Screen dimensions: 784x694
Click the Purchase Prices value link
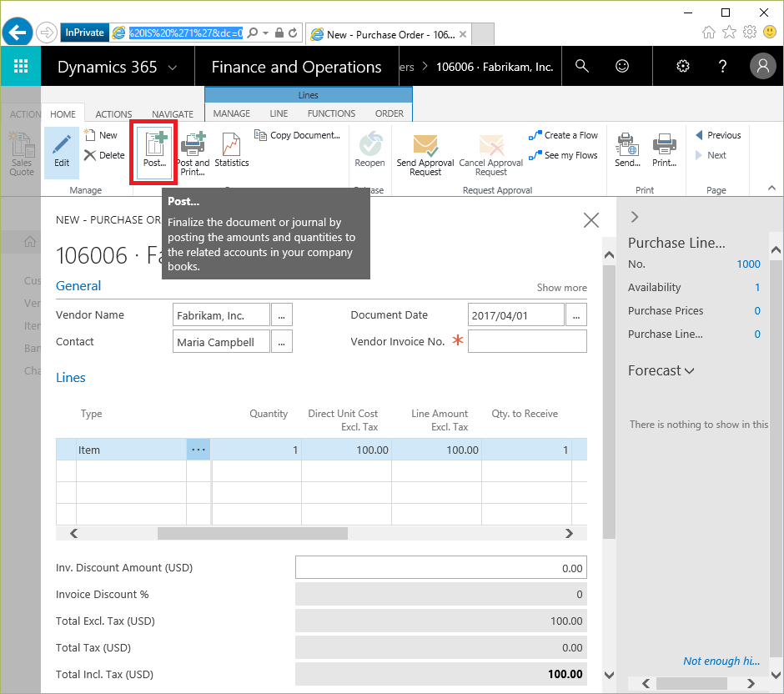tap(757, 310)
